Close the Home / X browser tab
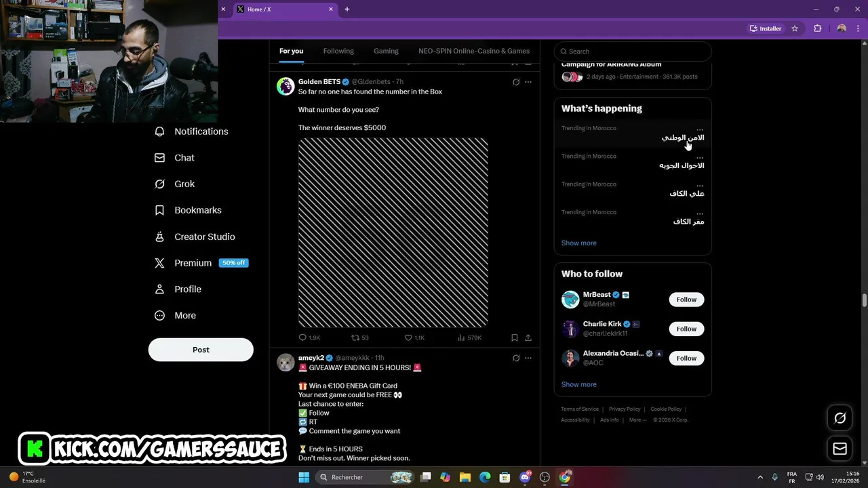Image resolution: width=868 pixels, height=488 pixels. point(331,9)
